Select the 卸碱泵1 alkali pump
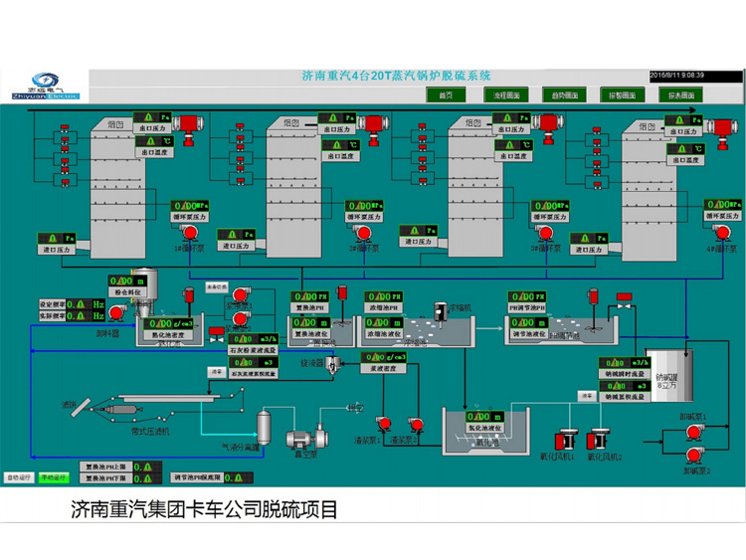 coord(693,432)
